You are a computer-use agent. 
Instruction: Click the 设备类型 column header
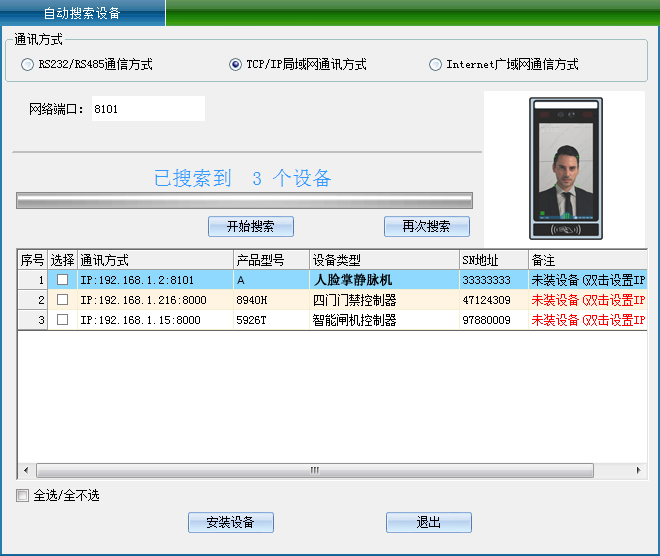pyautogui.click(x=384, y=260)
